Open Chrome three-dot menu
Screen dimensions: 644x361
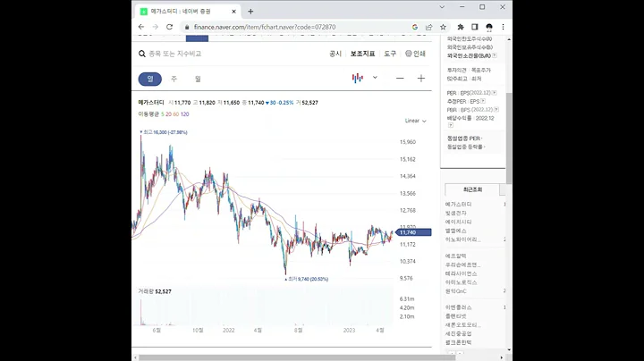(503, 27)
